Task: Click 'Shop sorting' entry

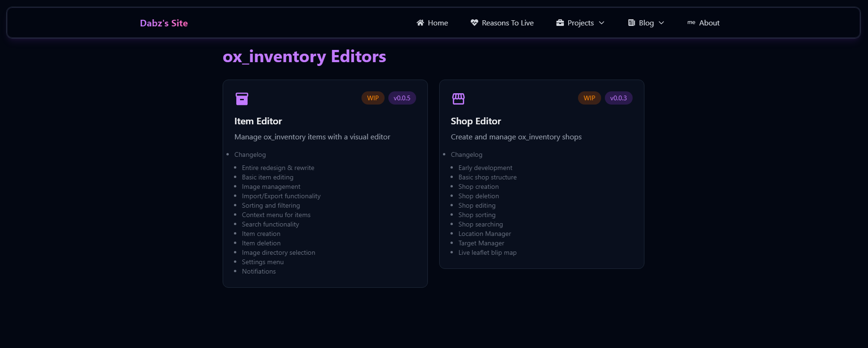Action: [x=477, y=215]
